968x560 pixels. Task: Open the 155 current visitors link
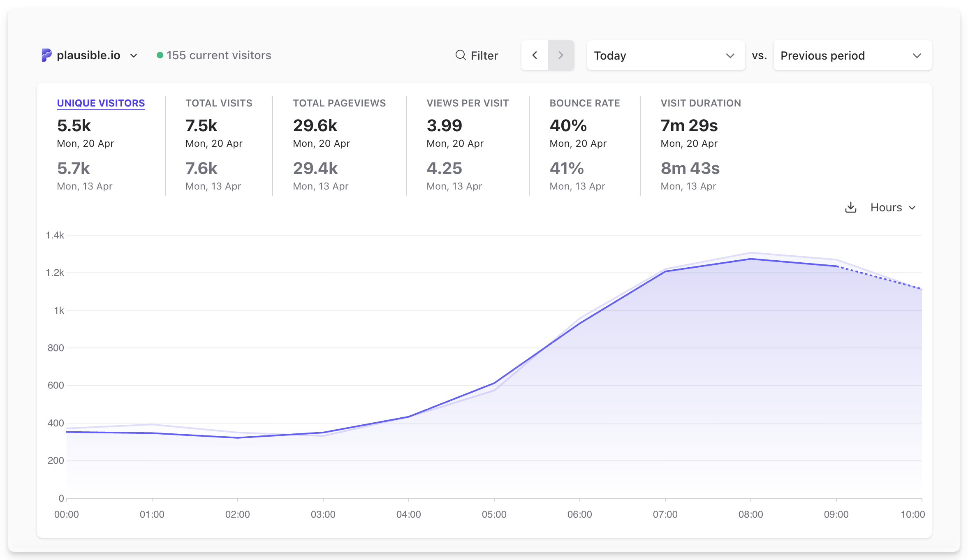click(218, 55)
